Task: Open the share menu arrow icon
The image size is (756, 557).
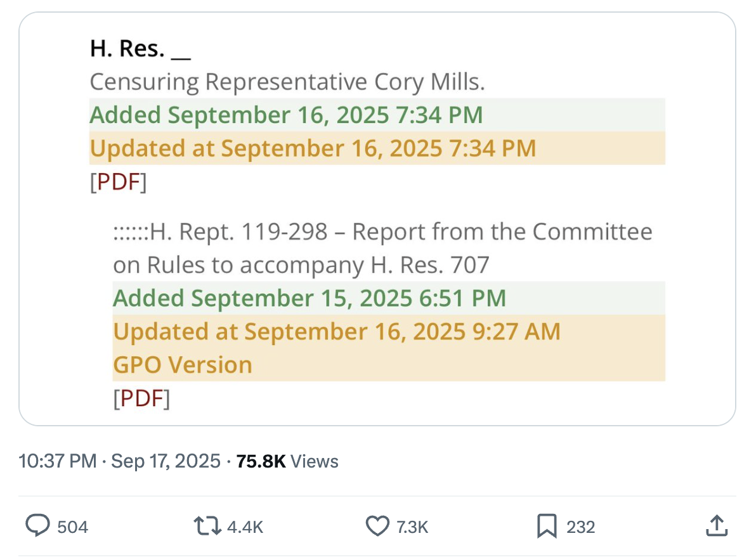Action: (x=715, y=526)
